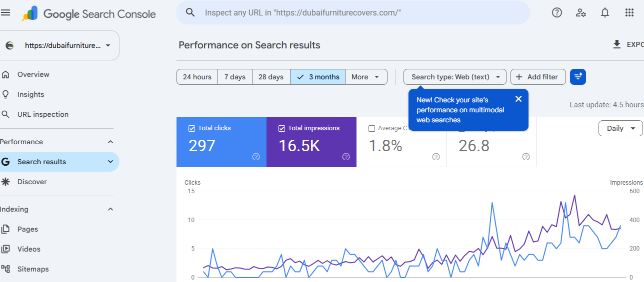Click the Last update: 4.5 hours text
The height and width of the screenshot is (282, 644).
[x=606, y=105]
